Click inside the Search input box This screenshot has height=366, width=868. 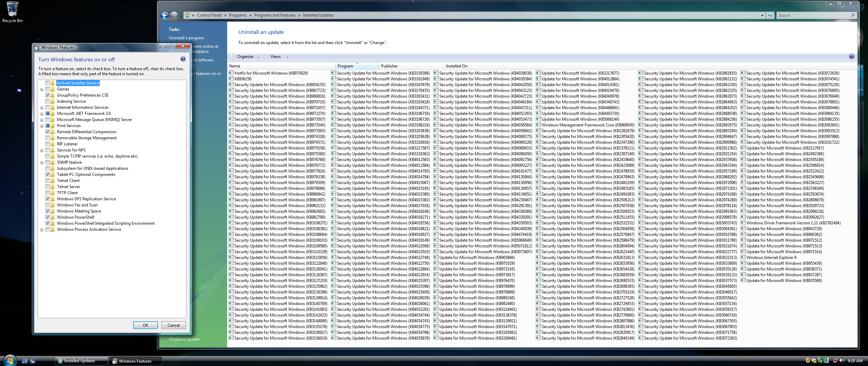pyautogui.click(x=813, y=15)
